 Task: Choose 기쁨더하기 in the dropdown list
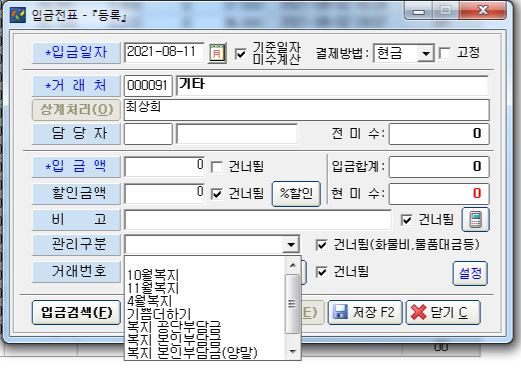pos(159,313)
